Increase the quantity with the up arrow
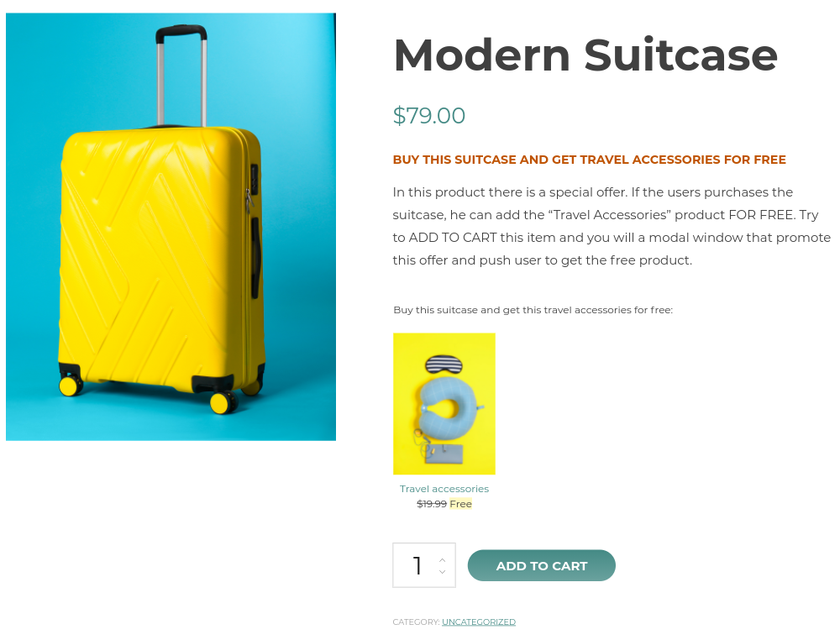This screenshot has height=640, width=840. click(x=443, y=559)
